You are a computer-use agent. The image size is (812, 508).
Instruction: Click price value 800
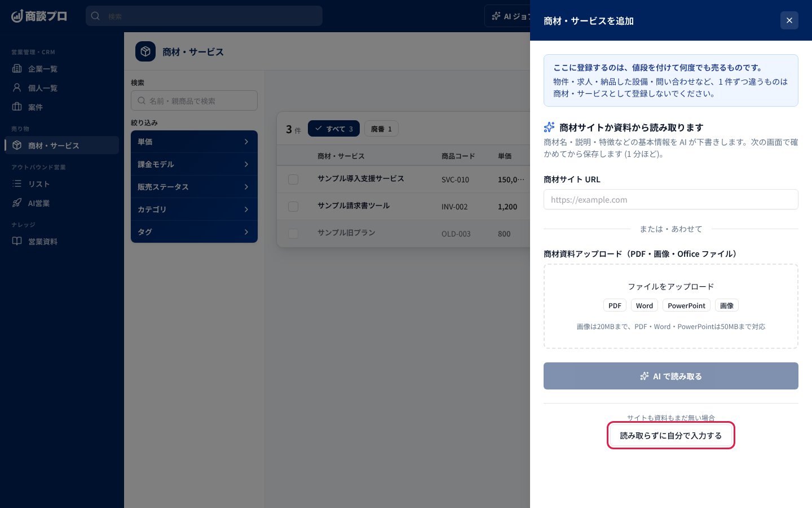pyautogui.click(x=504, y=234)
